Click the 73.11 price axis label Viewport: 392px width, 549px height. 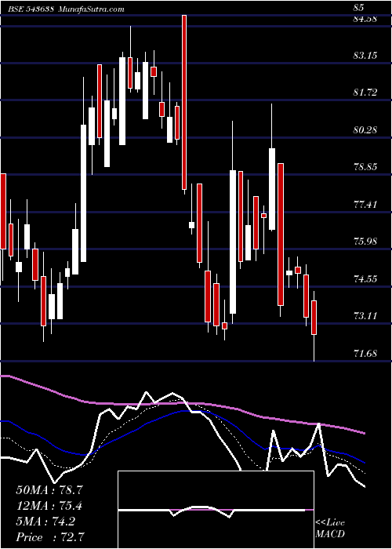click(x=365, y=316)
